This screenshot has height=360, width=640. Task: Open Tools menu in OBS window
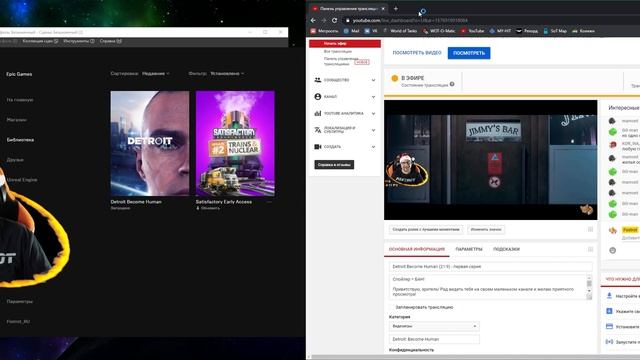[79, 41]
